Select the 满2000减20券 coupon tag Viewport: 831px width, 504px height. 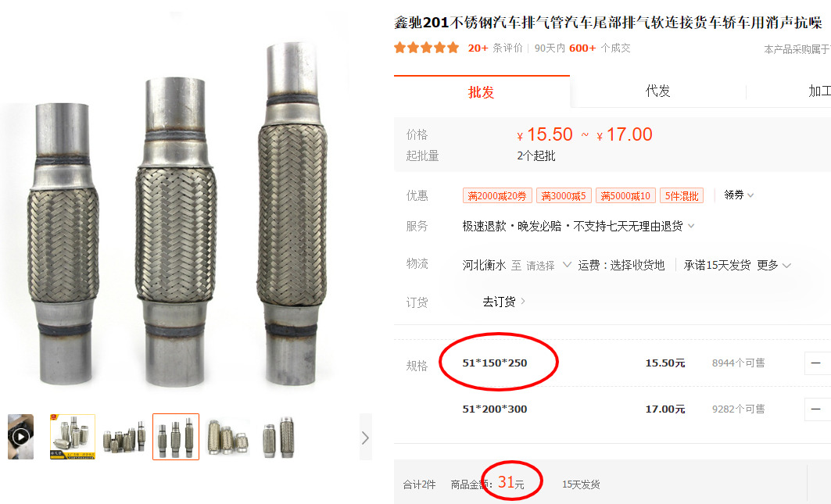pyautogui.click(x=496, y=195)
